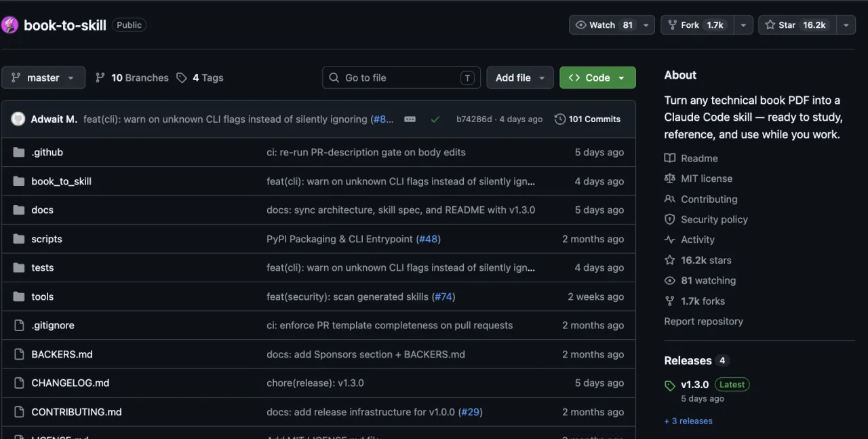Image resolution: width=868 pixels, height=439 pixels.
Task: Open commit 'docs: add Sponsors section + BACKERS.md'
Action: tap(366, 354)
